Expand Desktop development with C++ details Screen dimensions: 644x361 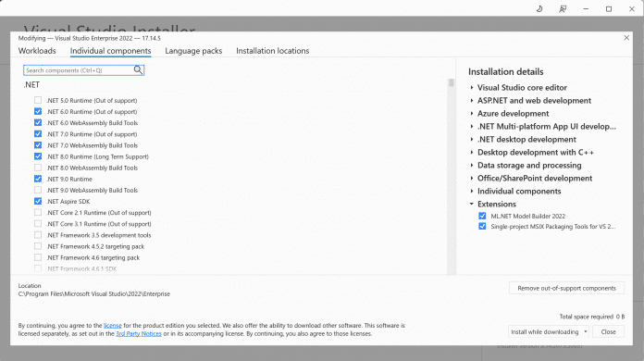click(472, 153)
